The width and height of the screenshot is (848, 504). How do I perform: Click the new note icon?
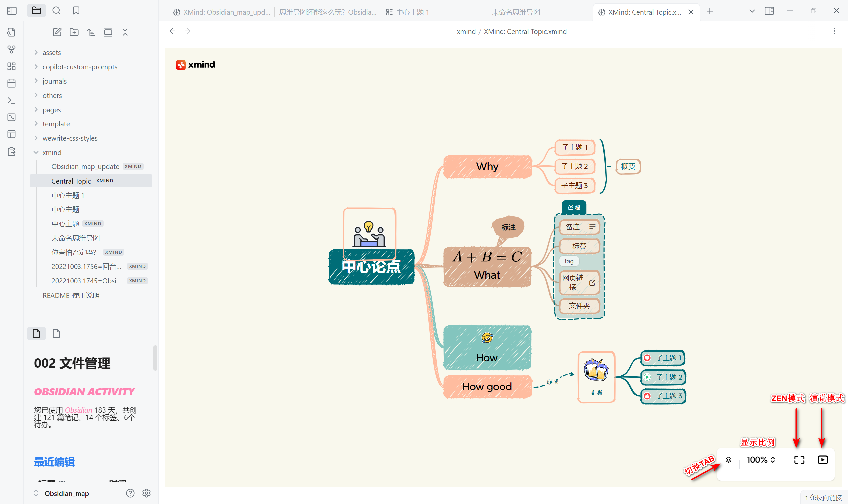(57, 32)
